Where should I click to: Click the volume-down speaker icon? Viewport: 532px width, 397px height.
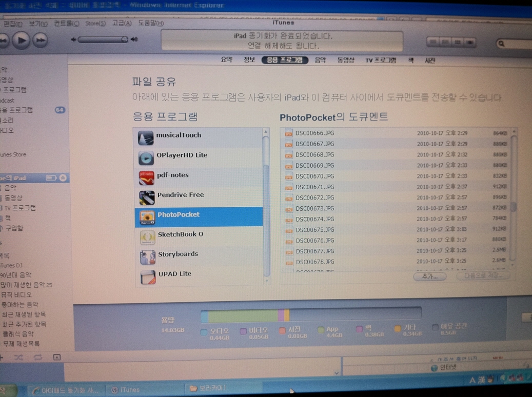click(x=74, y=39)
